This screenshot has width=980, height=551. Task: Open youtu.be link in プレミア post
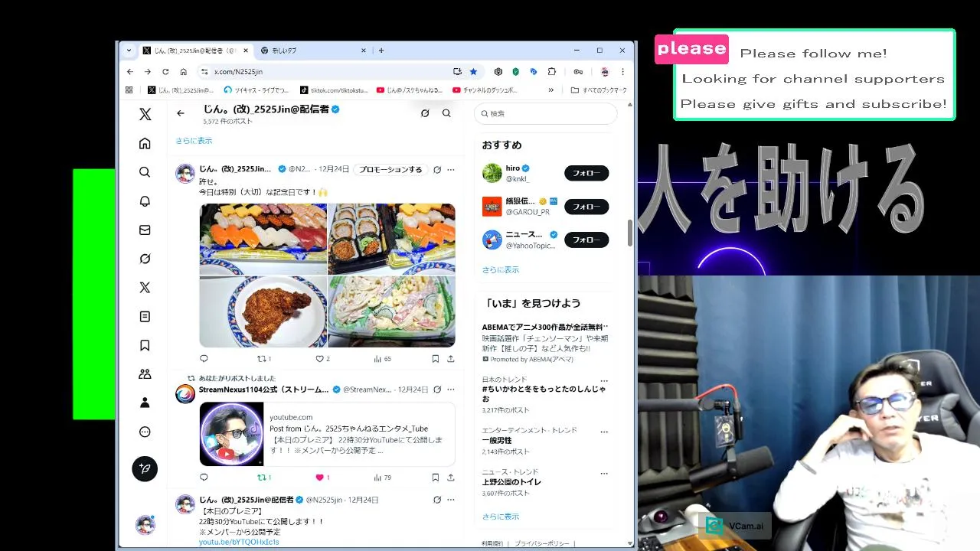(x=239, y=542)
